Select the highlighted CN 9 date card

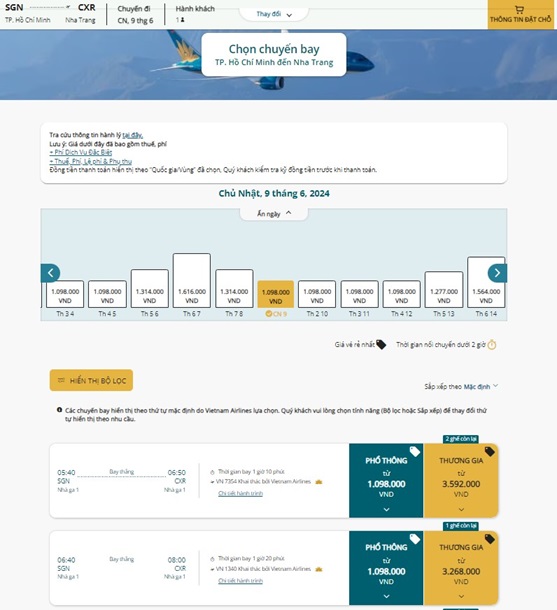point(276,294)
